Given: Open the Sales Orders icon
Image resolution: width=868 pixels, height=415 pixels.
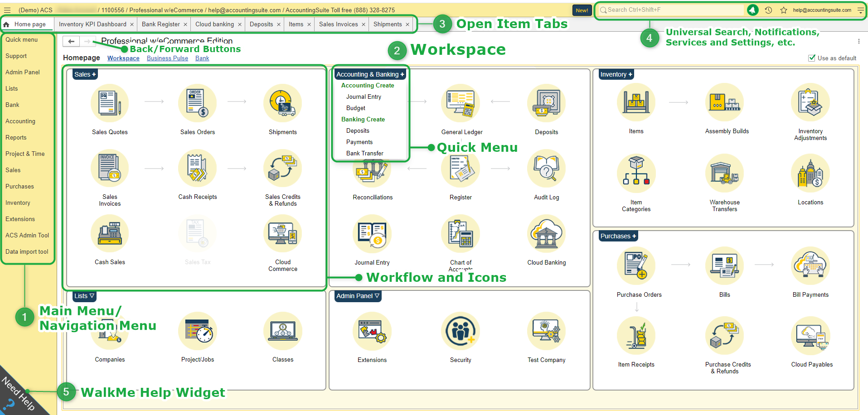Looking at the screenshot, I should point(197,104).
